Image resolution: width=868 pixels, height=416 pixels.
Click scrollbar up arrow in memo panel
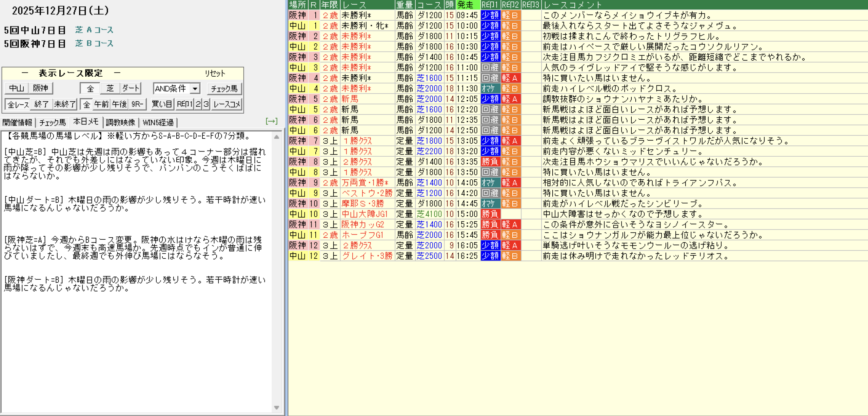[x=277, y=137]
